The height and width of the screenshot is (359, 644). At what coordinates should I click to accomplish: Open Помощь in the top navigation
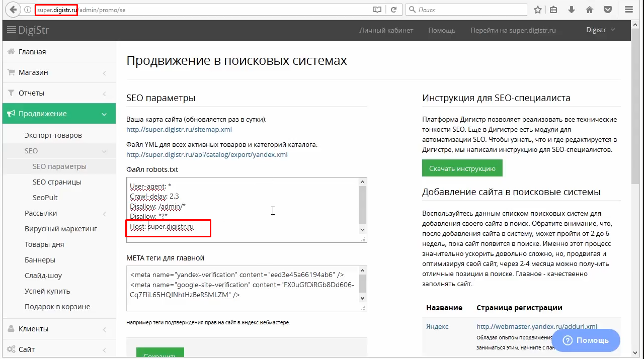(442, 30)
